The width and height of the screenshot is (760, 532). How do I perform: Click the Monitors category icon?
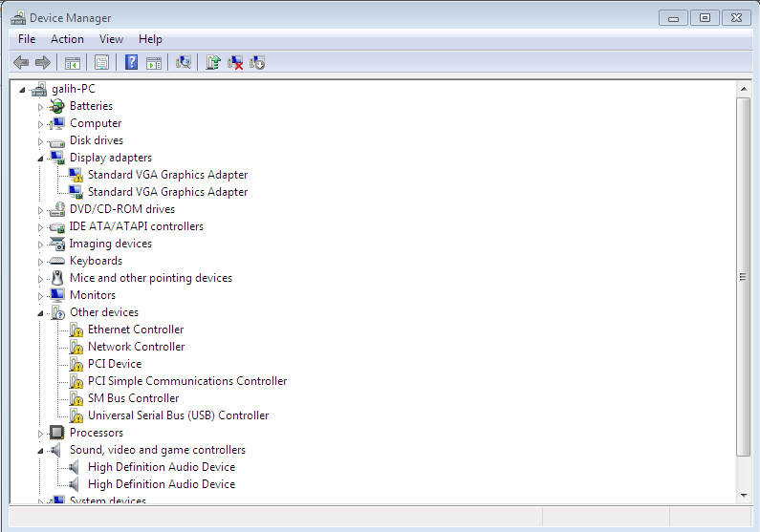pyautogui.click(x=57, y=295)
